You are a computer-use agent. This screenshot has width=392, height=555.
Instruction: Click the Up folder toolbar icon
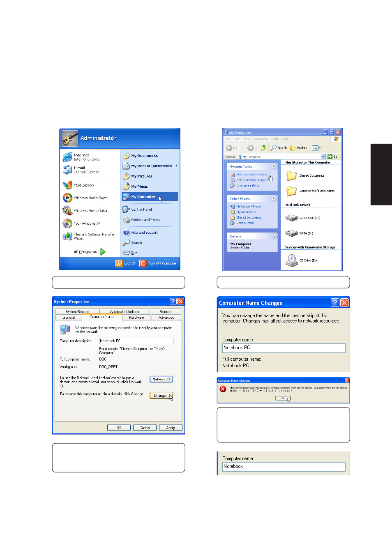click(263, 148)
